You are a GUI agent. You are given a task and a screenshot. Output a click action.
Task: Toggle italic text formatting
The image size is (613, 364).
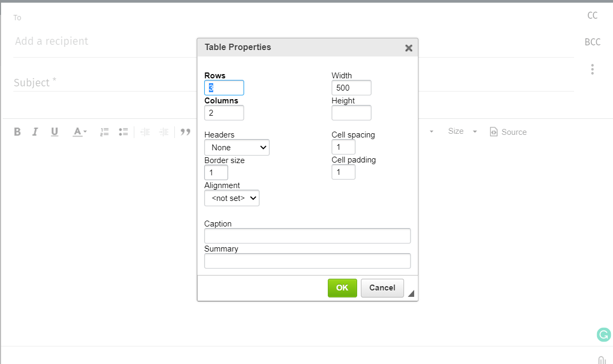(x=35, y=132)
